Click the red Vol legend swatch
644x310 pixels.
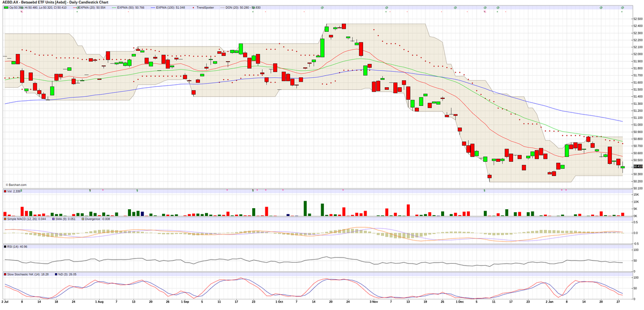[x=5, y=192]
